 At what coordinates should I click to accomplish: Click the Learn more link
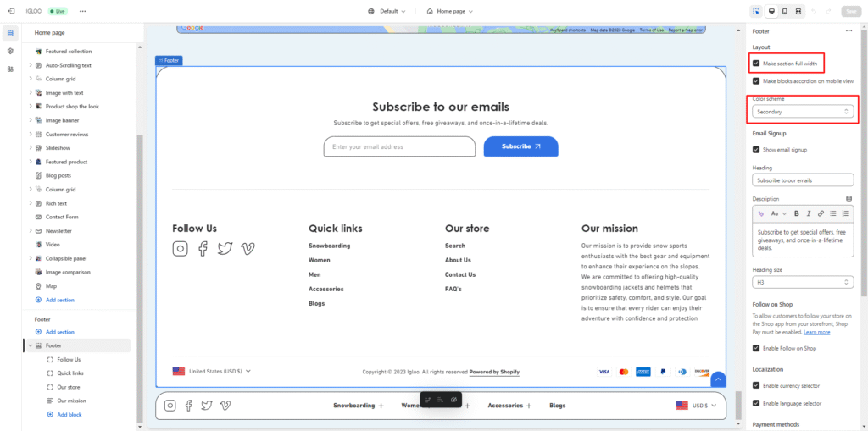pyautogui.click(x=817, y=332)
